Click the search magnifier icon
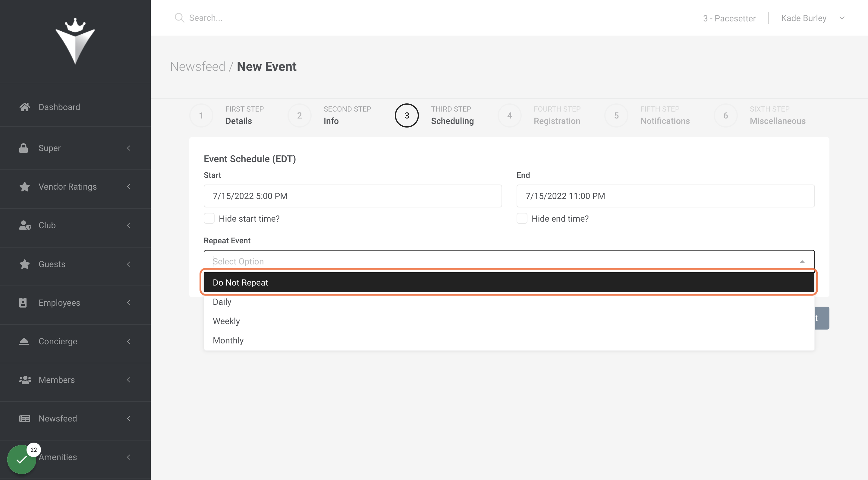This screenshot has height=480, width=868. pyautogui.click(x=179, y=18)
